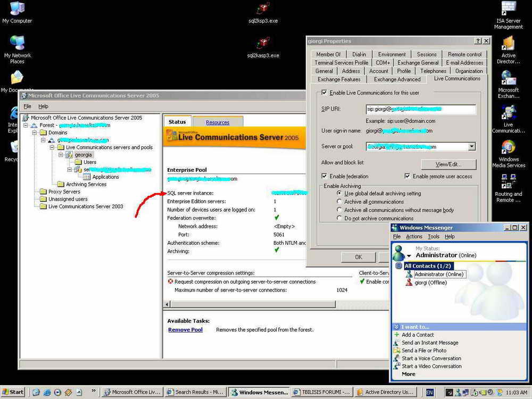Select Applications node in tree
532x399 pixels.
[x=102, y=177]
